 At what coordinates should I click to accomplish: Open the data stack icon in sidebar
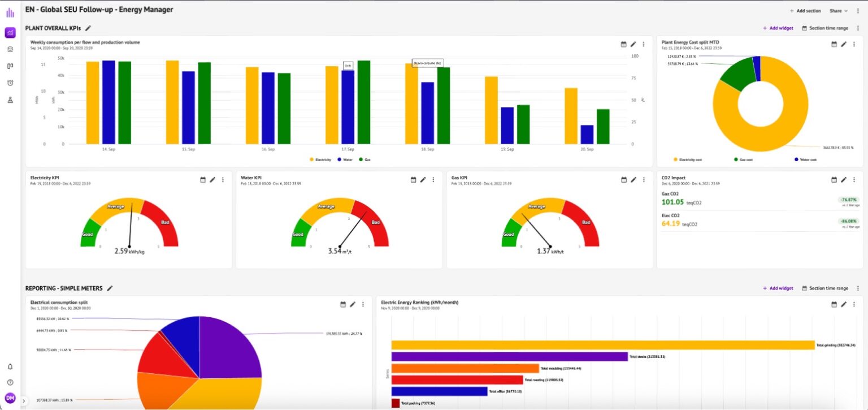click(10, 49)
